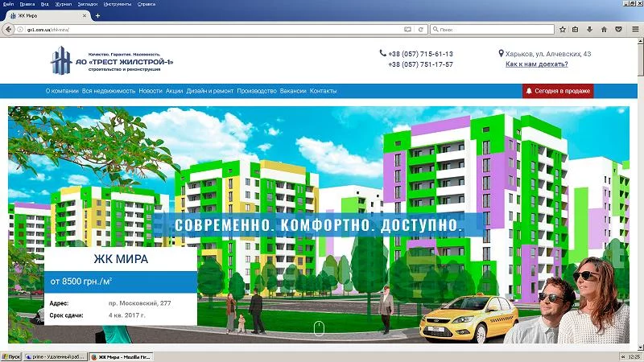Click the deadline 4 кв. 2017 г.
The width and height of the screenshot is (644, 362).
127,315
